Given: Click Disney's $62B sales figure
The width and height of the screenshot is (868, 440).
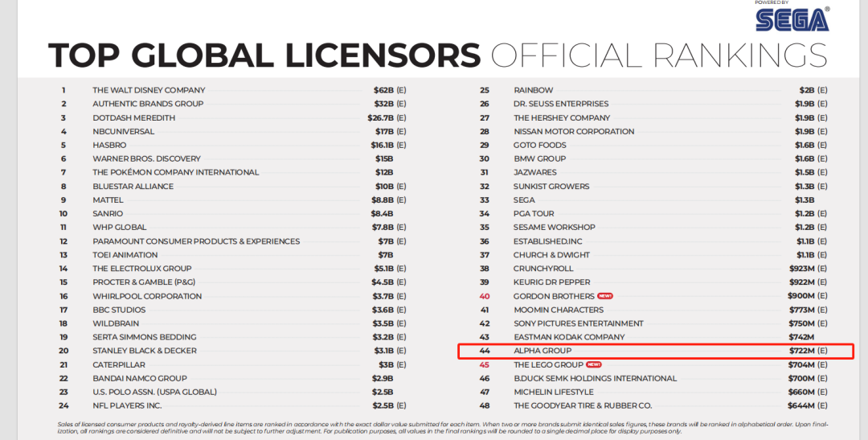Looking at the screenshot, I should point(383,90).
